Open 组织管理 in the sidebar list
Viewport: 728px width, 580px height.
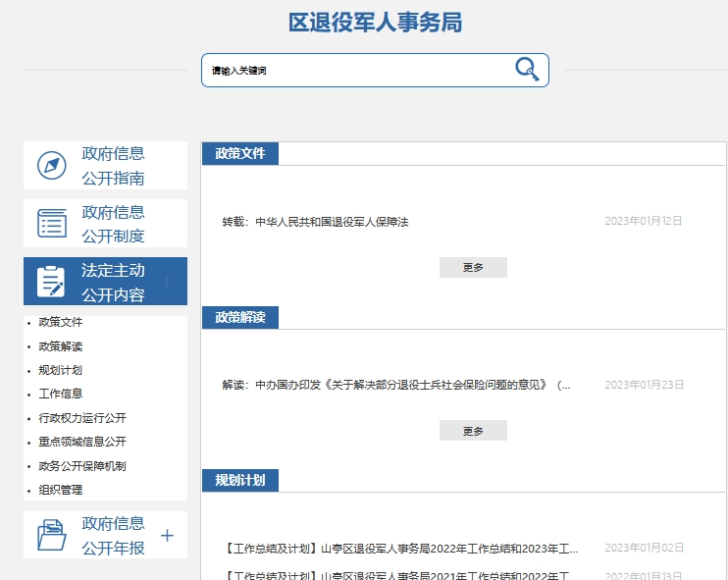coord(61,490)
